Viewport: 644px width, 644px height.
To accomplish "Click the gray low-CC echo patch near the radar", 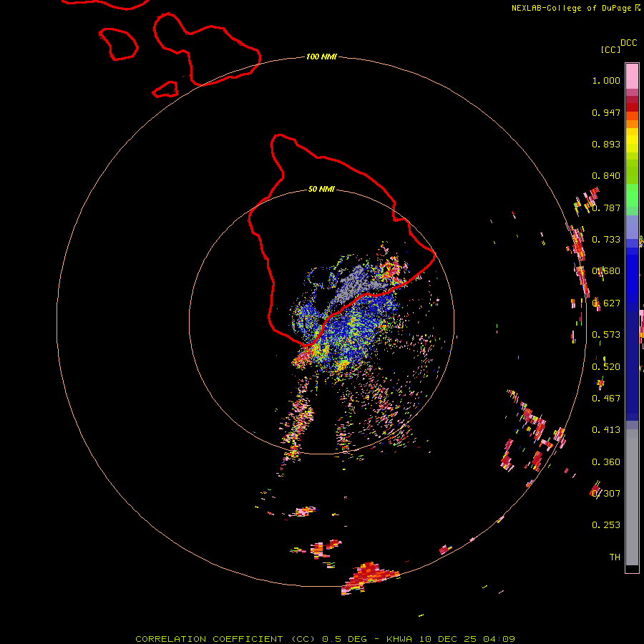I will tap(354, 284).
